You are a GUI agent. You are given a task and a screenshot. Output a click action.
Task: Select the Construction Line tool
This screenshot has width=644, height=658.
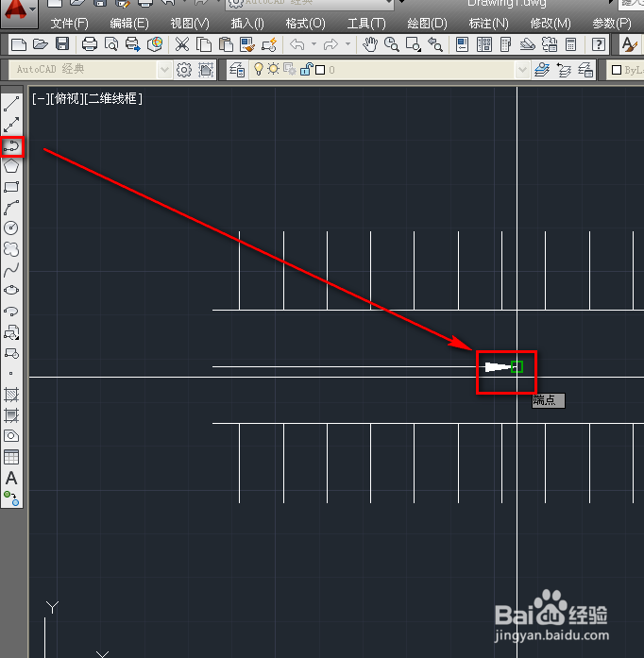coord(11,125)
